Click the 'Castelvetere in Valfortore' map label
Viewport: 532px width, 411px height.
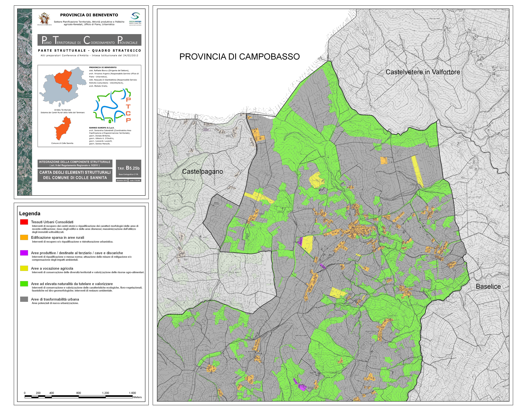423,72
